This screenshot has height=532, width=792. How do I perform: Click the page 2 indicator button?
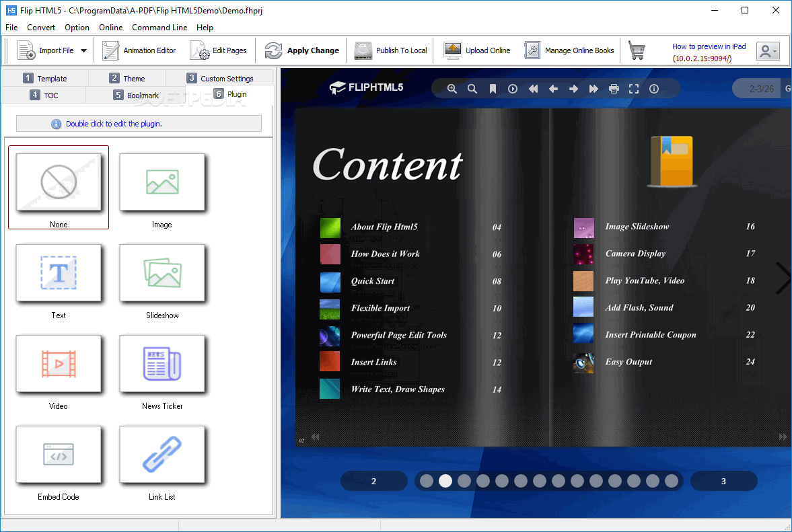[x=373, y=481]
